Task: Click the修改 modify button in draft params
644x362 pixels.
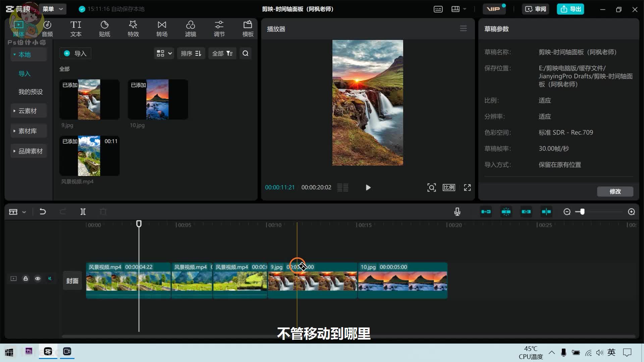Action: click(x=615, y=191)
